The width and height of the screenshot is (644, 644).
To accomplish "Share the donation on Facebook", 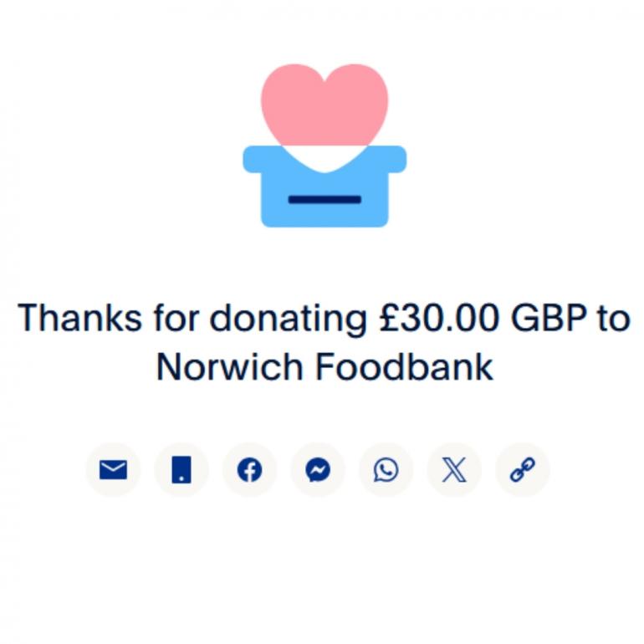I will (x=249, y=469).
